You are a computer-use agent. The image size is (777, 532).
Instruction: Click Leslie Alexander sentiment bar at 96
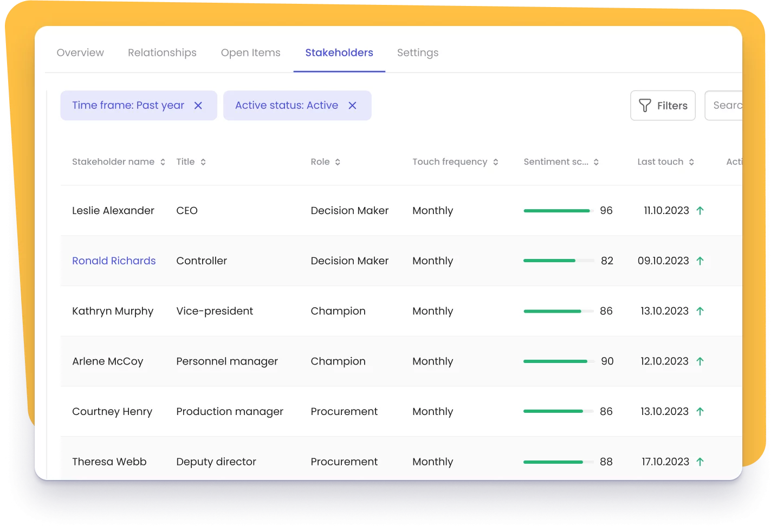[559, 211]
